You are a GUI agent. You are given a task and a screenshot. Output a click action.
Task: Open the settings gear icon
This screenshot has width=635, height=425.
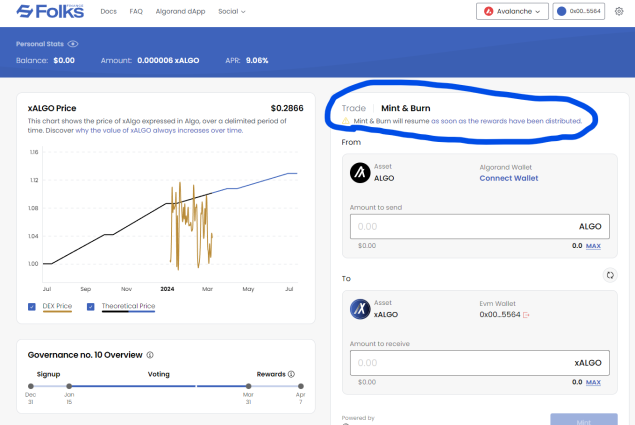[619, 11]
